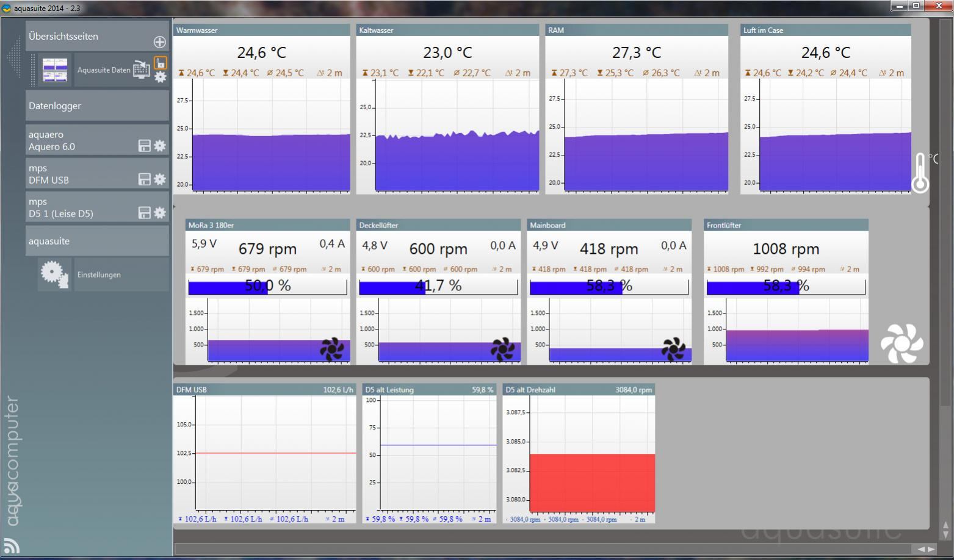Click the news feed icon at bottom left

coord(12,546)
